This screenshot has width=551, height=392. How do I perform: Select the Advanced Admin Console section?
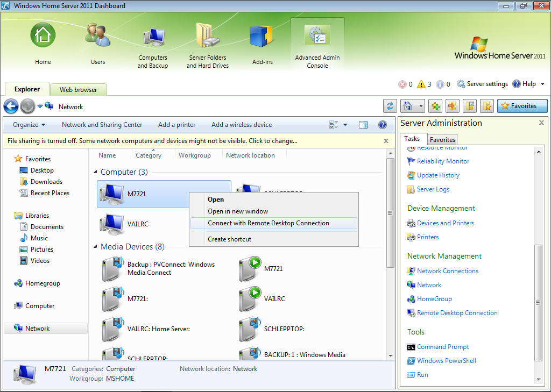[x=317, y=44]
